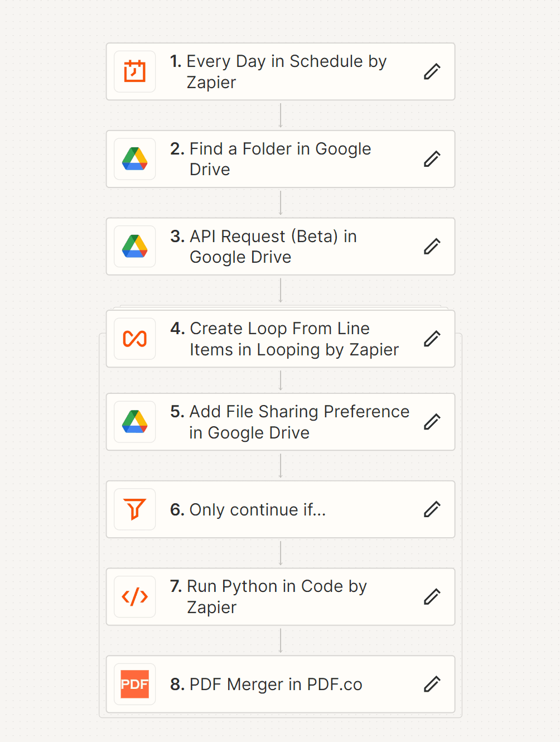The height and width of the screenshot is (742, 560).
Task: Click pencil icon on PDF Merger step
Action: tap(432, 684)
